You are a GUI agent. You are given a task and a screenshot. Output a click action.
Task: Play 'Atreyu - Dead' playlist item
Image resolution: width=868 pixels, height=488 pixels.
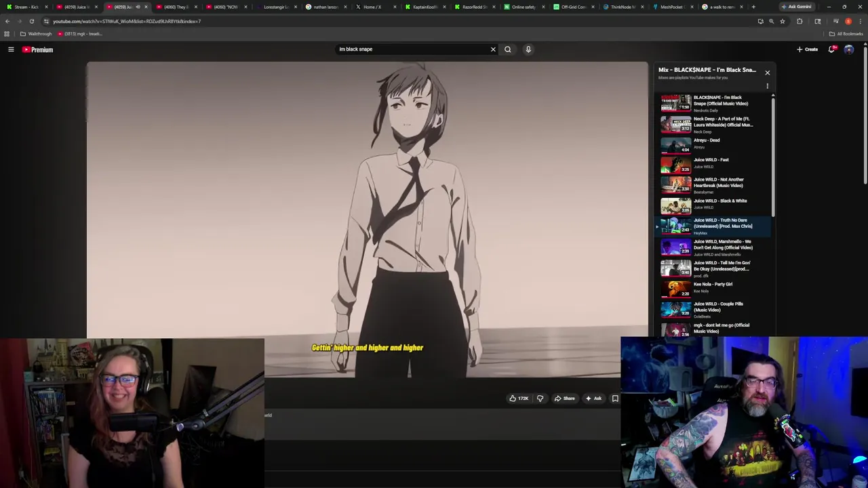(x=713, y=144)
